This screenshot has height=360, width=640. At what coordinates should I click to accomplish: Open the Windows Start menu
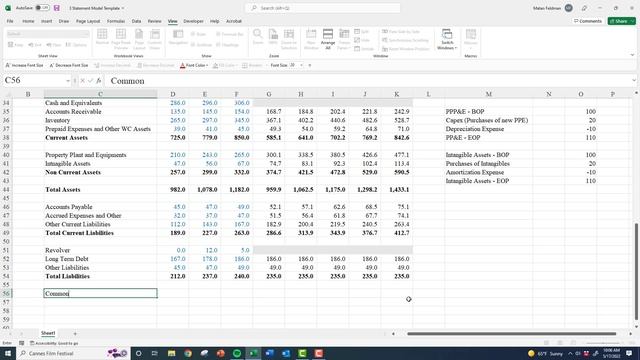tap(8, 353)
